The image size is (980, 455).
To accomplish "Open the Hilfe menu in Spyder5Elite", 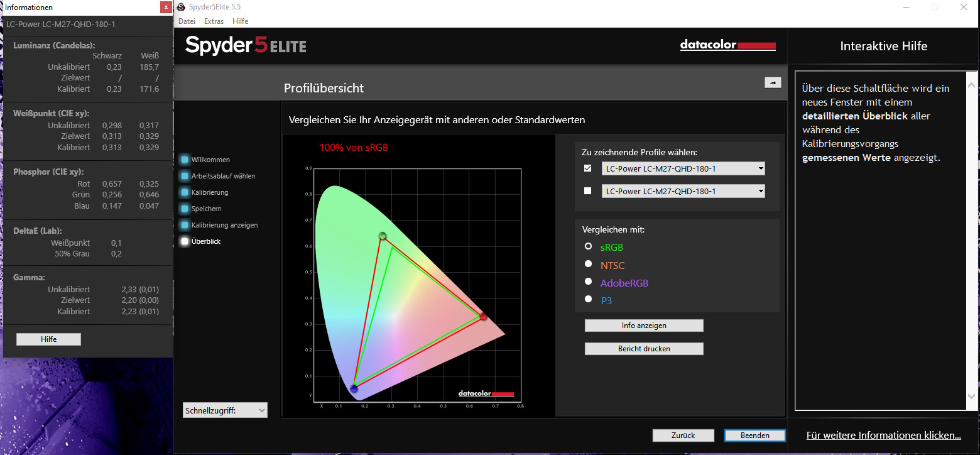I will click(241, 21).
